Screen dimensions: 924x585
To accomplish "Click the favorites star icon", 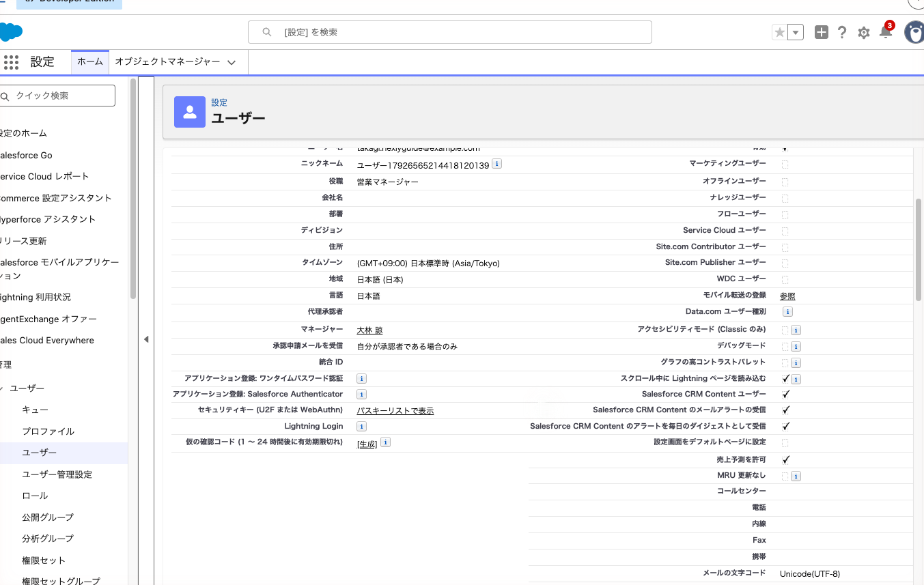I will point(779,32).
